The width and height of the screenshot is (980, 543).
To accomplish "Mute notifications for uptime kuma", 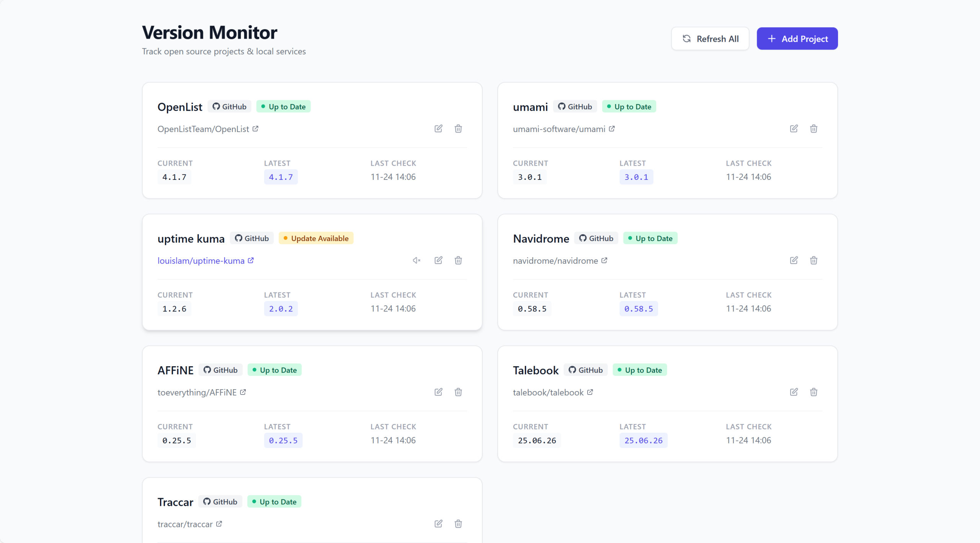I will pyautogui.click(x=416, y=260).
